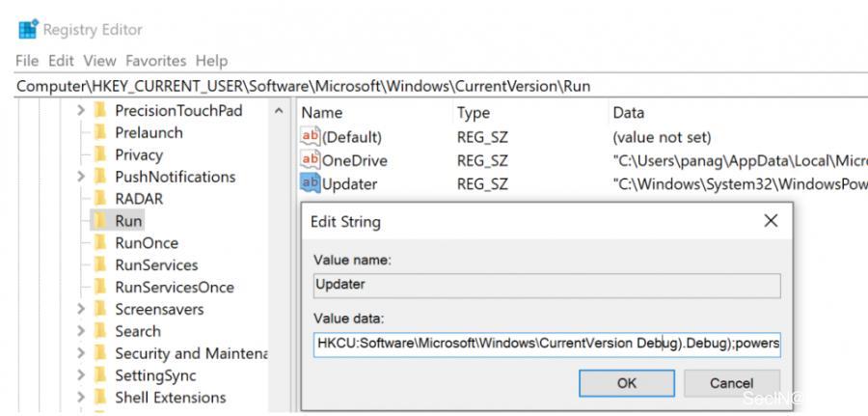Click the OneDrive data path cell
This screenshot has width=868, height=416.
[740, 161]
